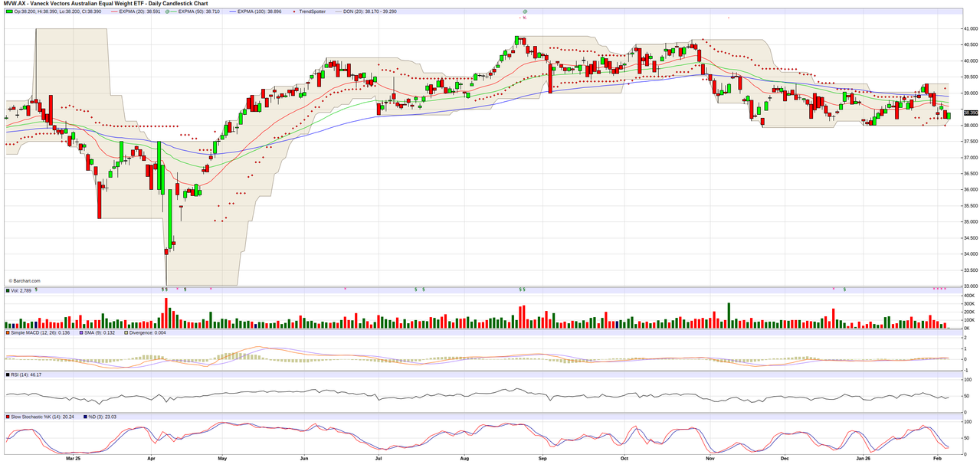Click the Jul date axis label
The width and height of the screenshot is (980, 471).
(x=379, y=458)
